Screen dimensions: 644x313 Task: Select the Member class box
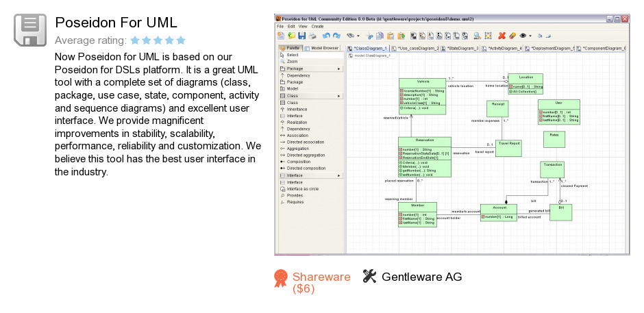[x=417, y=214]
